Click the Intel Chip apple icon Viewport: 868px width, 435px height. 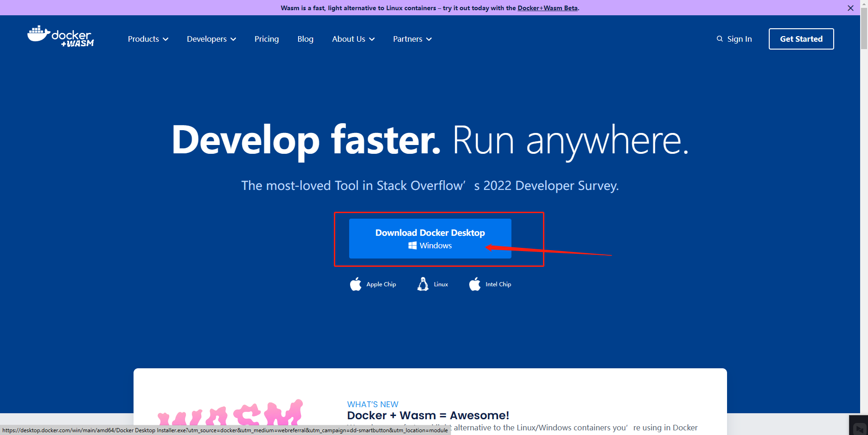pyautogui.click(x=475, y=284)
